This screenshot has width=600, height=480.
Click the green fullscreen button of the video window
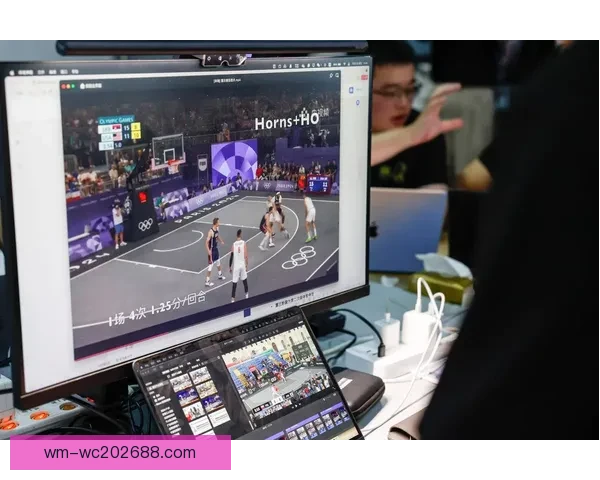click(x=75, y=87)
